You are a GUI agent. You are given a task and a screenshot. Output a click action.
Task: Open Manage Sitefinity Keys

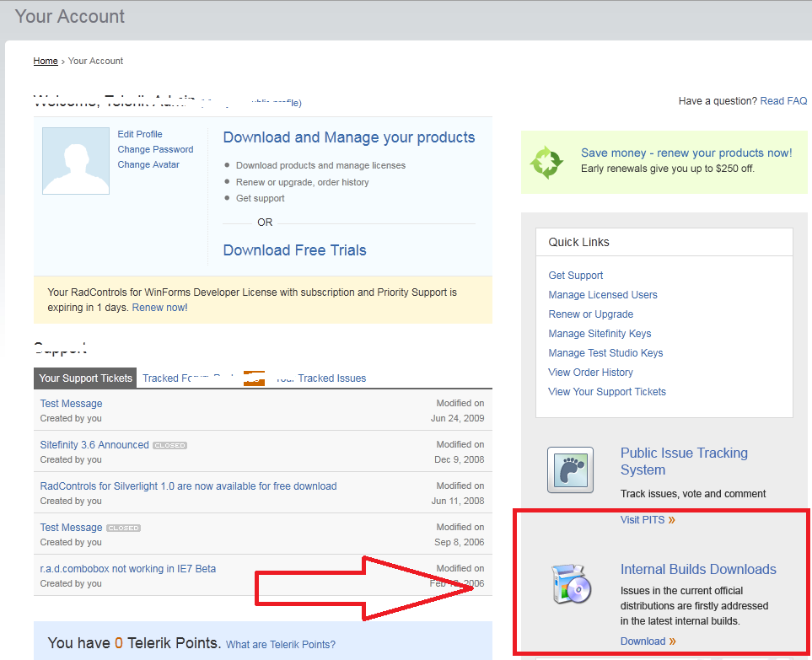pyautogui.click(x=600, y=333)
